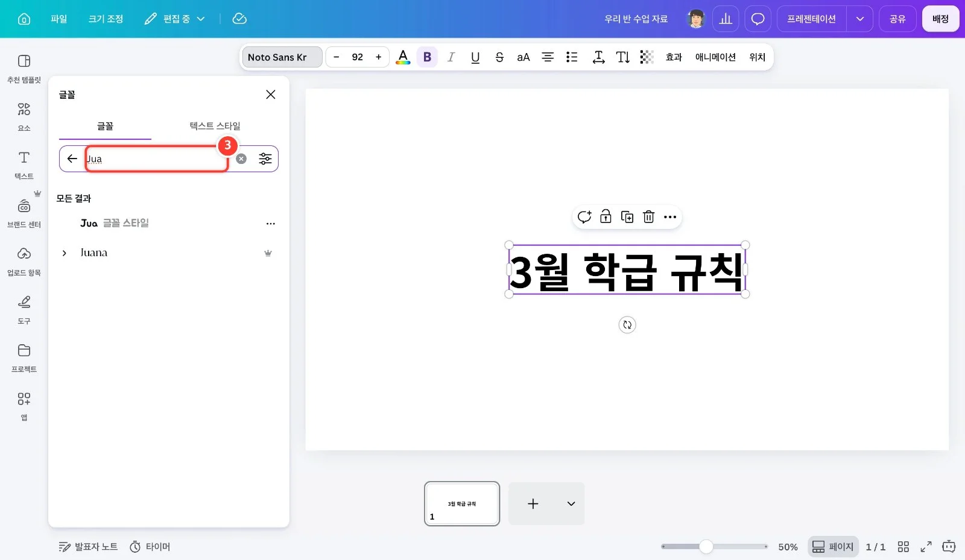Open the 업로드 항목 uploads panel
Image resolution: width=965 pixels, height=560 pixels.
24,261
